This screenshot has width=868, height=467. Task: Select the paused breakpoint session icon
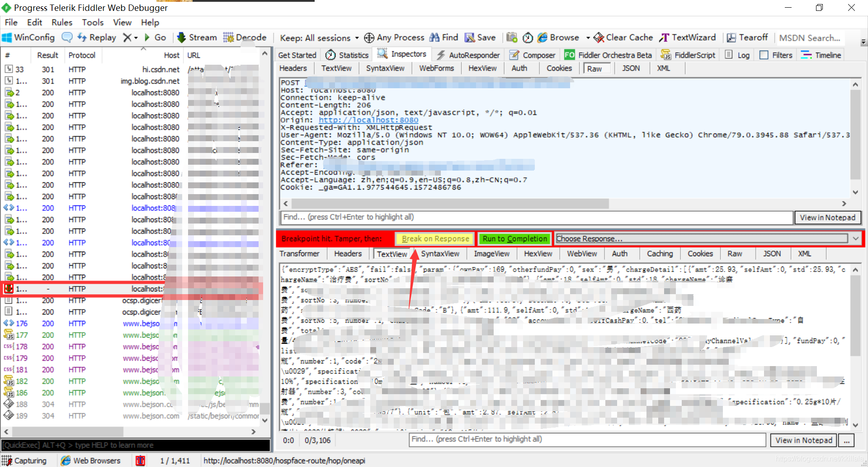click(x=9, y=289)
